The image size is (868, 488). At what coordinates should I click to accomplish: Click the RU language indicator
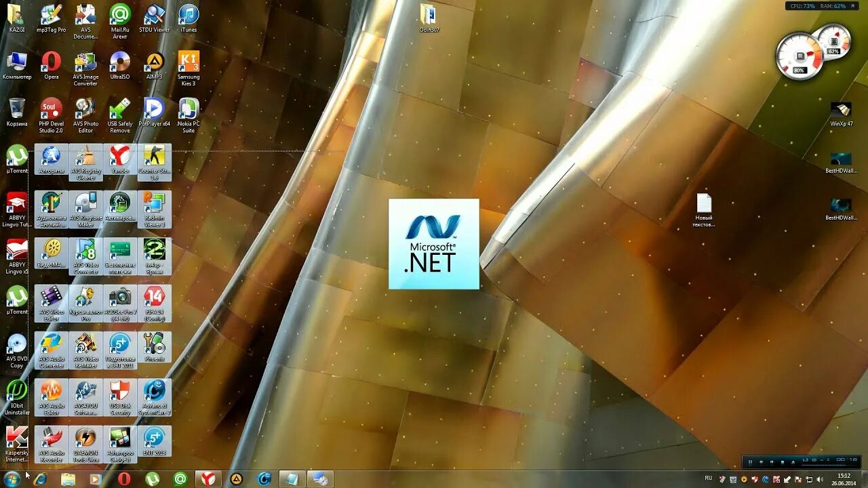coord(709,478)
